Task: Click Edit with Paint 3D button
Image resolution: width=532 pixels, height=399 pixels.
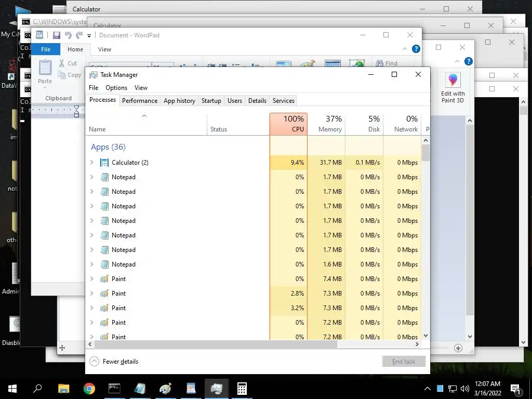Action: (453, 88)
